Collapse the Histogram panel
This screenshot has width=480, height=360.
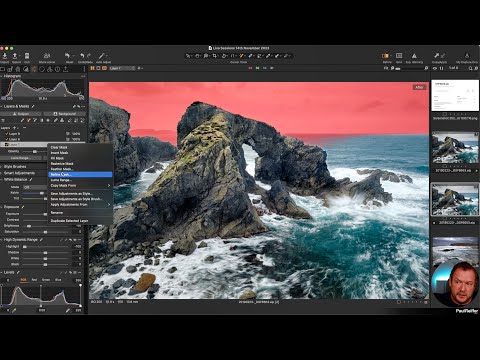[x=2, y=76]
